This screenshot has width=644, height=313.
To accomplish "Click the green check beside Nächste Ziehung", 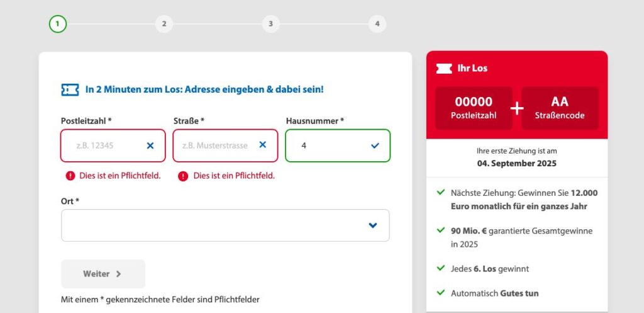I will tap(441, 192).
